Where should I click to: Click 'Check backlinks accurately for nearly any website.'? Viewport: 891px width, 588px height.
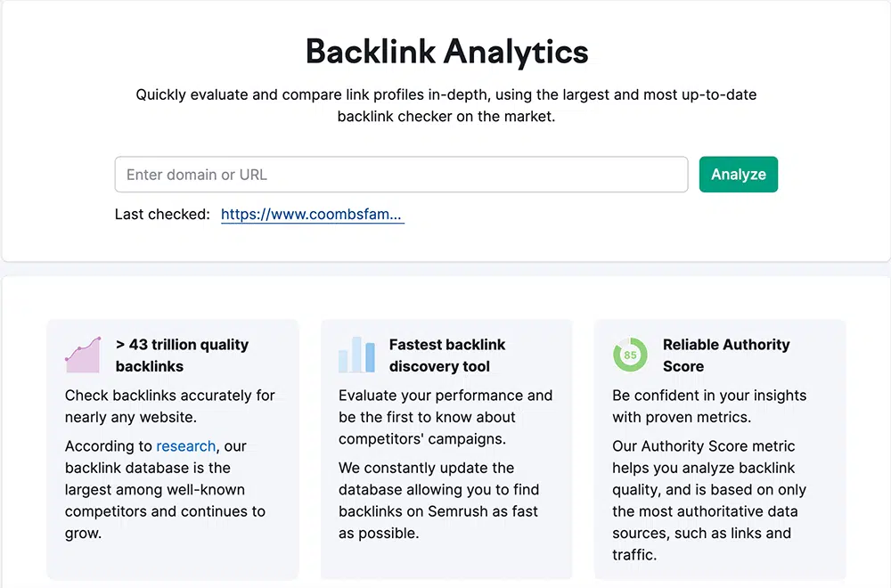tap(170, 406)
